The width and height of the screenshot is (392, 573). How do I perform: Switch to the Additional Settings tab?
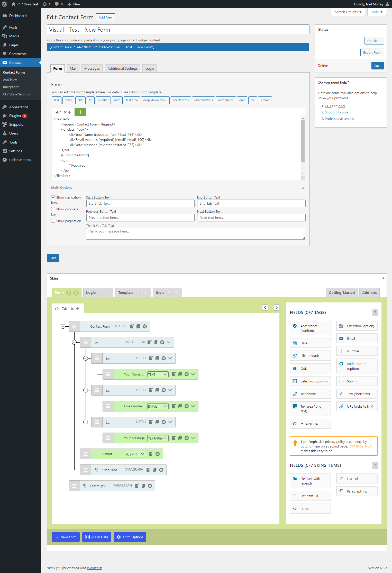pos(122,68)
